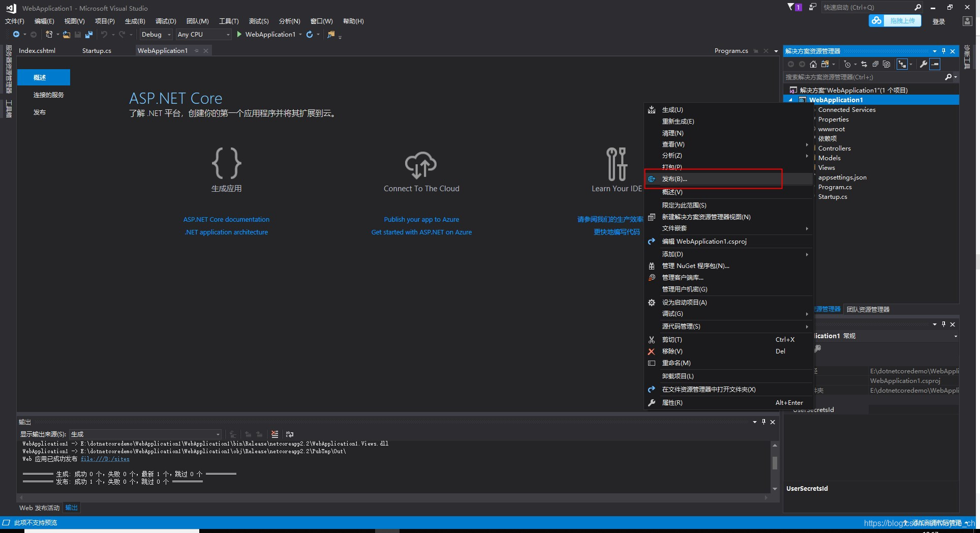
Task: Click the Learn Your IDE tools icon
Action: (617, 164)
